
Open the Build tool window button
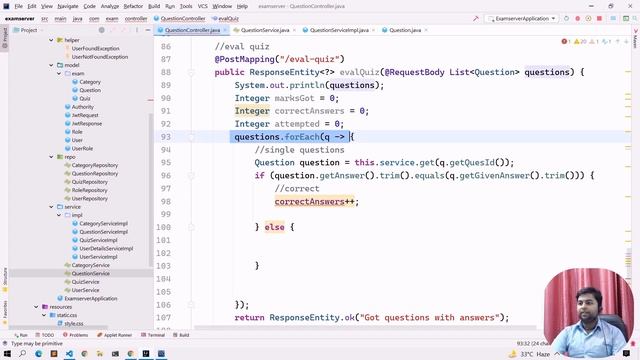181,335
